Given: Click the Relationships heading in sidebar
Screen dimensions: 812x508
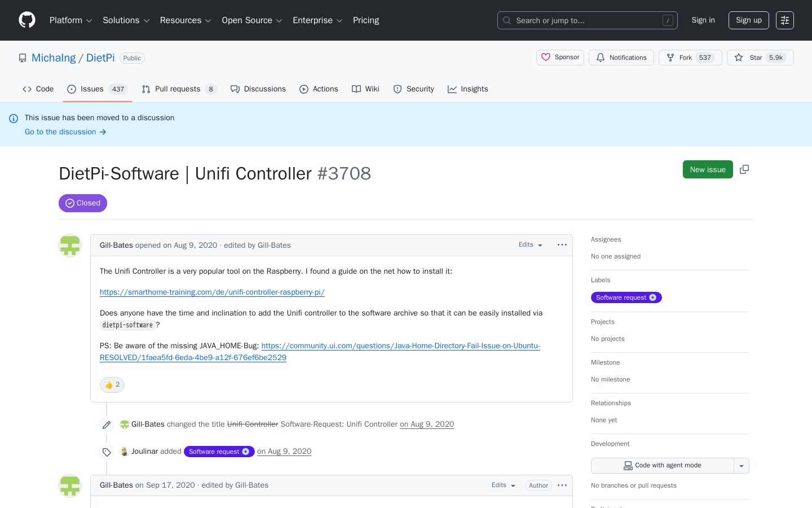Looking at the screenshot, I should click(x=611, y=403).
